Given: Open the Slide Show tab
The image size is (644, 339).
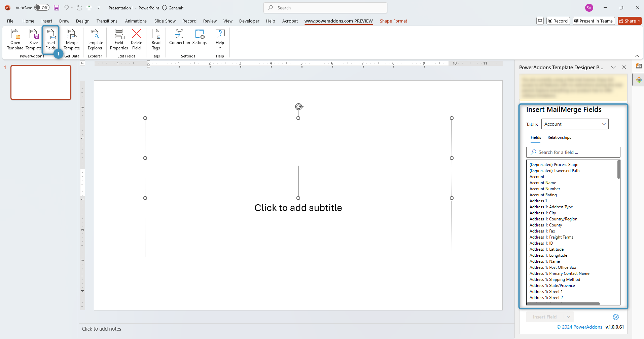Looking at the screenshot, I should point(165,21).
